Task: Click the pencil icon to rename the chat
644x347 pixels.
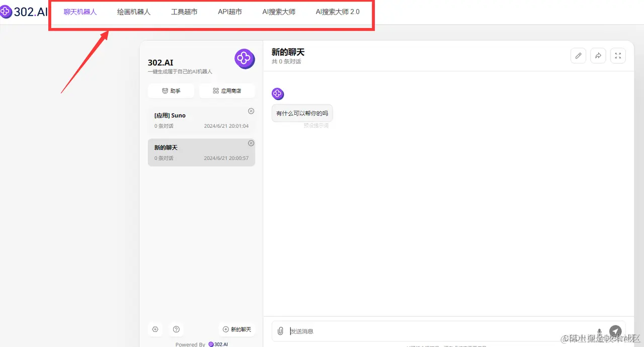Action: click(578, 55)
